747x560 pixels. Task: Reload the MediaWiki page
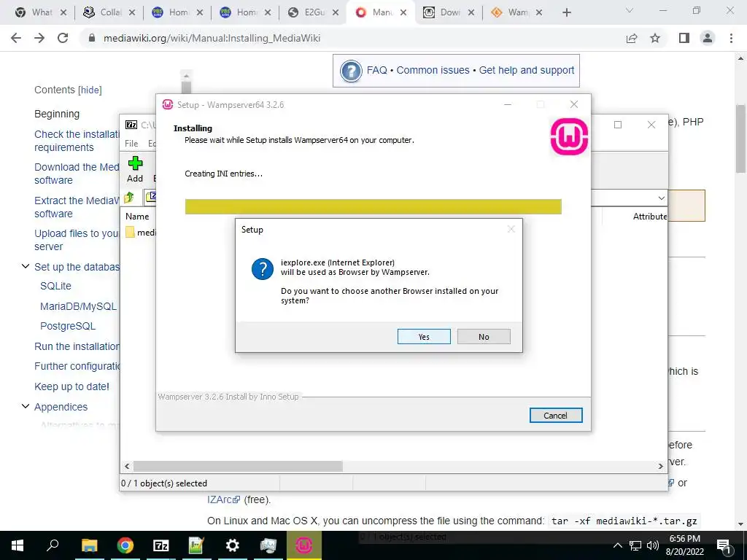point(63,38)
